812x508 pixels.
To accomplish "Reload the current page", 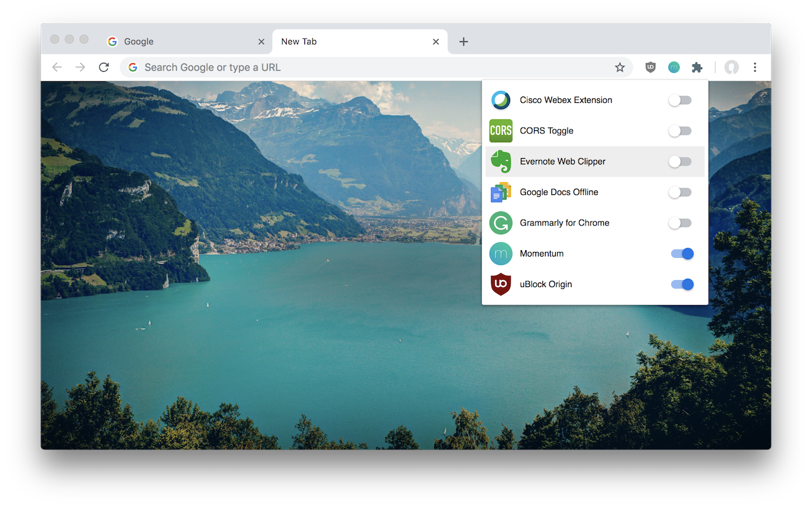I will (104, 67).
